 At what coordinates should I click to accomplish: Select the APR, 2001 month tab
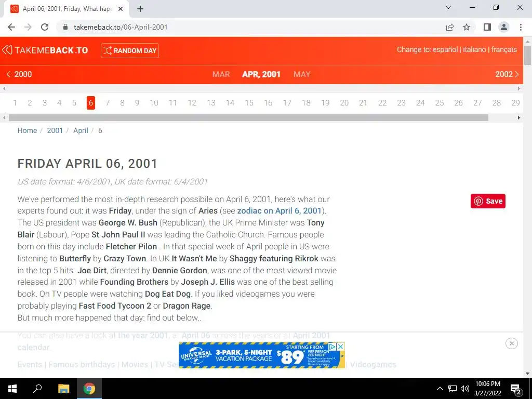tap(261, 74)
